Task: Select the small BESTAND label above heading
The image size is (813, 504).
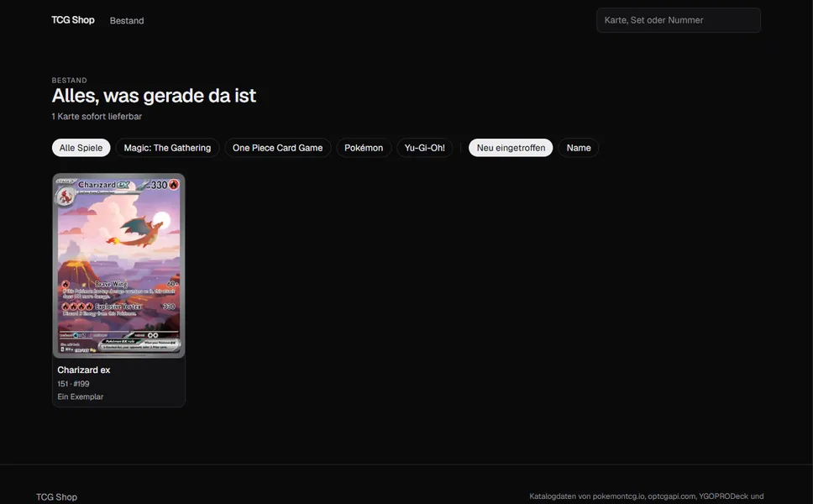Action: (69, 81)
